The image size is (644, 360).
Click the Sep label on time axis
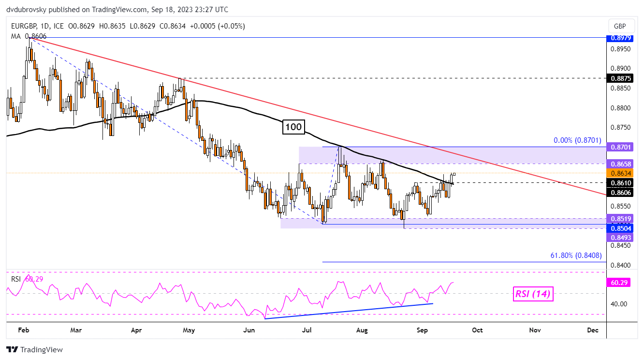422,330
